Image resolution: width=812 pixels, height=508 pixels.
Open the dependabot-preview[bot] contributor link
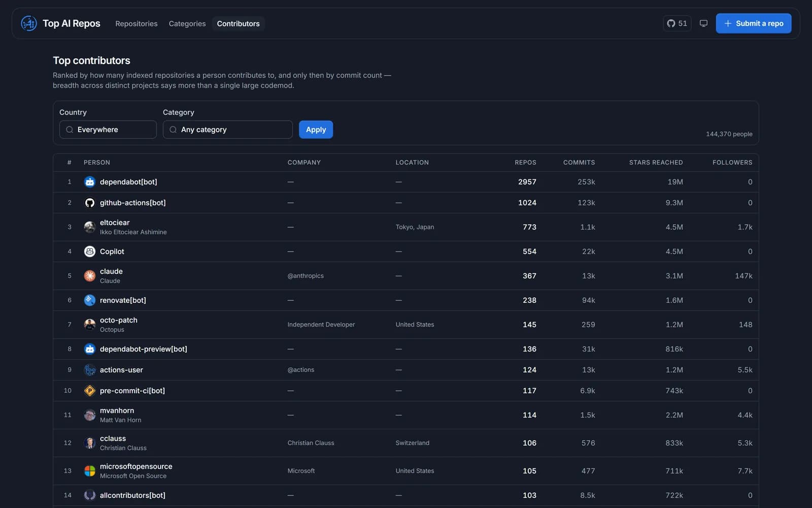click(144, 349)
